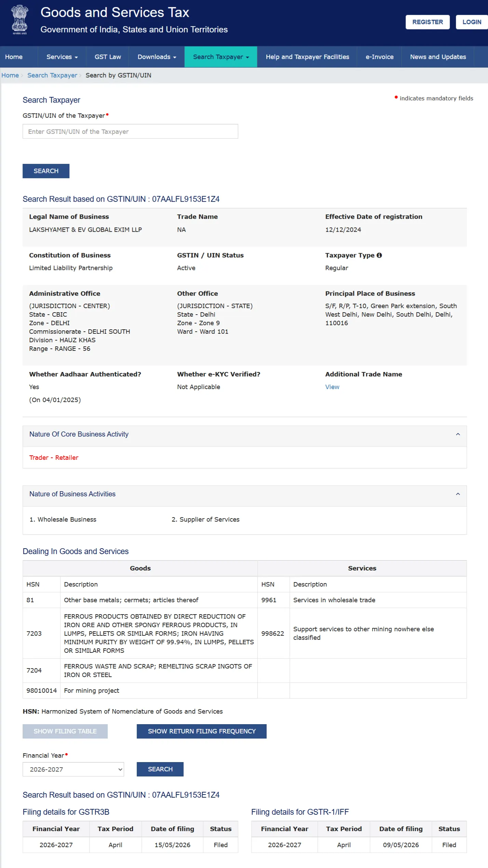Go to GST Law menu item
The image size is (488, 868).
pyautogui.click(x=108, y=57)
